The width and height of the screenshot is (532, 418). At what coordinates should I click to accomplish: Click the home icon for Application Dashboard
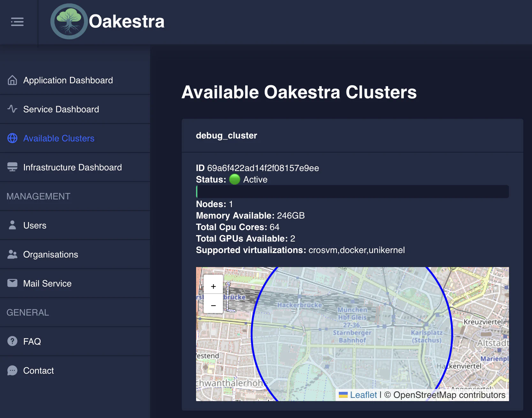12,80
